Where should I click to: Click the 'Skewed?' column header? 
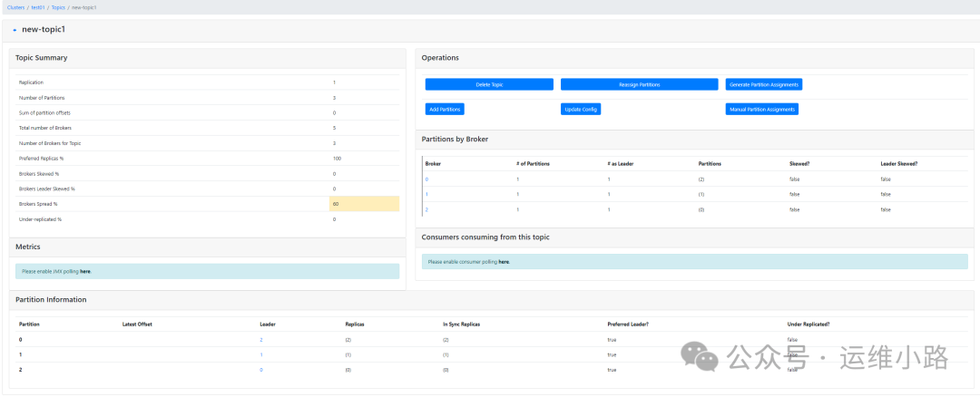[799, 163]
